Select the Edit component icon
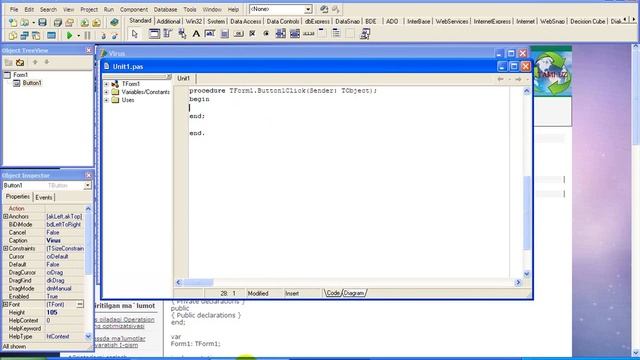This screenshot has width=640, height=360. 210,34
